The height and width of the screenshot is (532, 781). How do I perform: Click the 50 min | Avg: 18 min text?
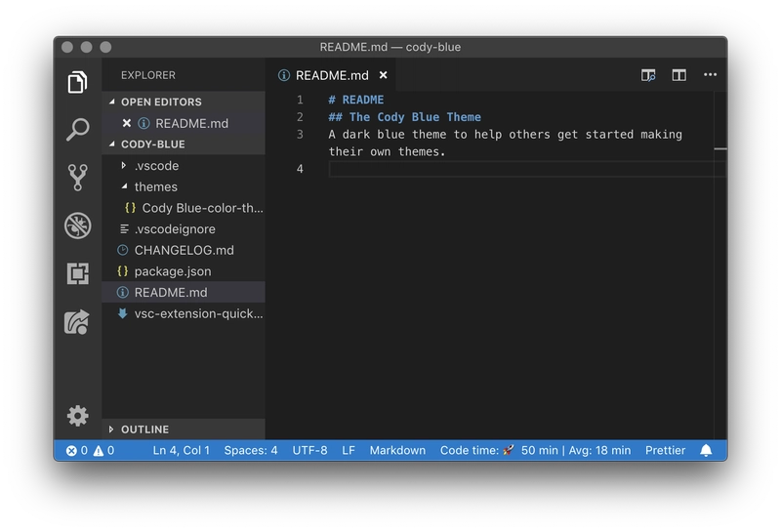(576, 450)
